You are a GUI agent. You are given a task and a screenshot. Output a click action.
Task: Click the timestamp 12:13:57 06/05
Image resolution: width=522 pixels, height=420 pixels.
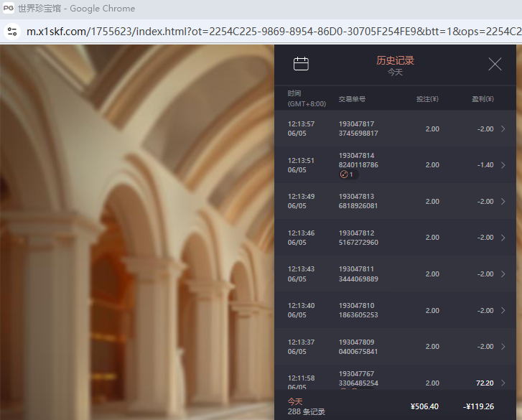point(301,129)
